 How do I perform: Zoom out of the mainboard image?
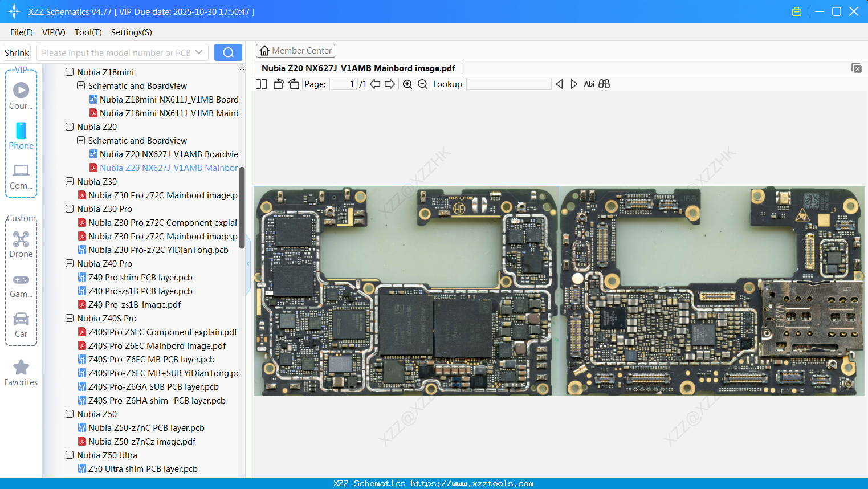click(422, 84)
